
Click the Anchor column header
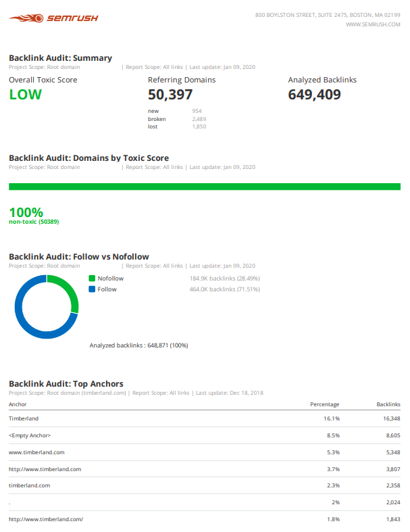18,404
